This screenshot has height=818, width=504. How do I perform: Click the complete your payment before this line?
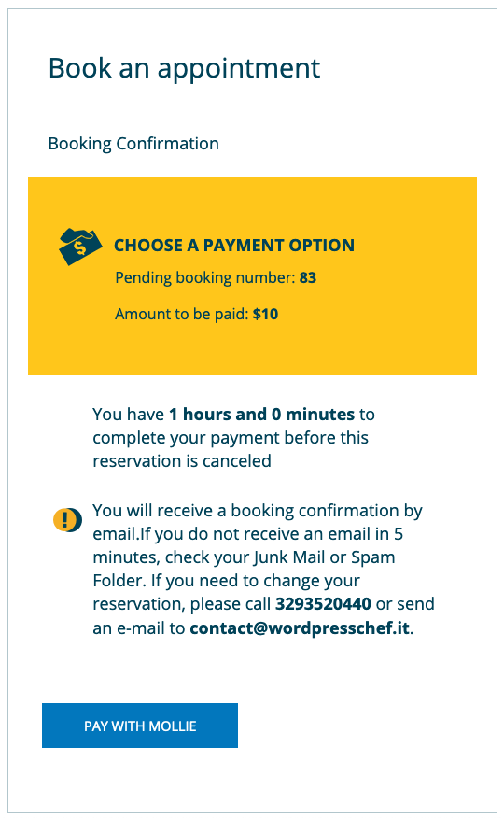[231, 438]
